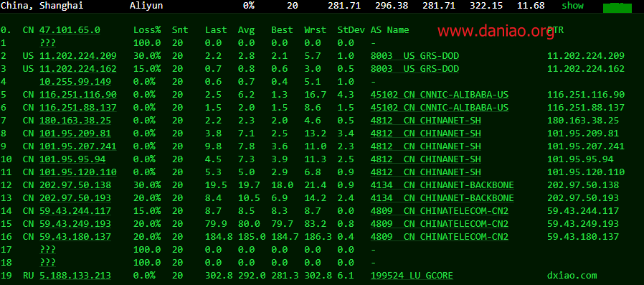Click the ??? link at hop 1
Viewport: 644px width, 285px height.
coord(47,43)
